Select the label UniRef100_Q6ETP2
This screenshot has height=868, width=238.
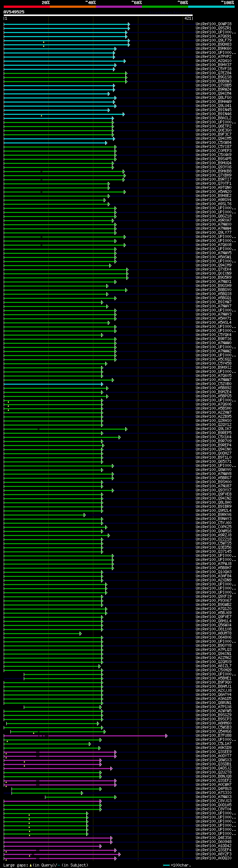pos(213,126)
